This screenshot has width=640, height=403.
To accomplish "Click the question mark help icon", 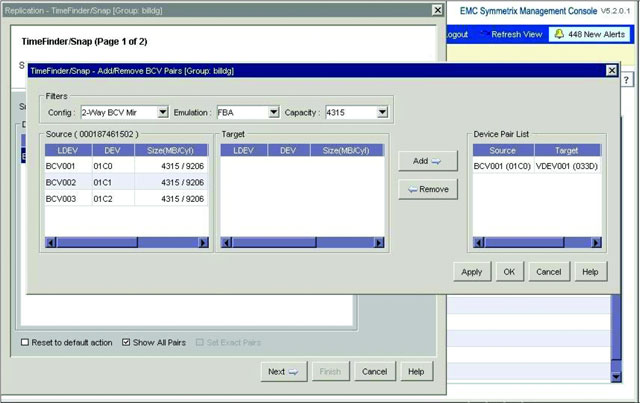I will point(627,80).
